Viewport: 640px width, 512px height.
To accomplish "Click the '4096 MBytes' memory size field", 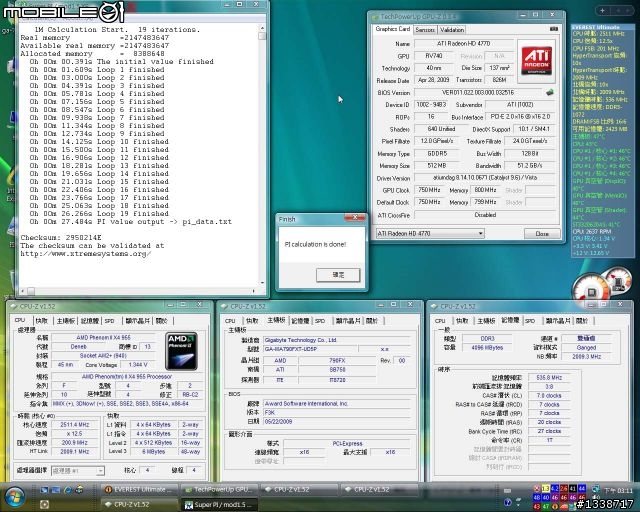I will click(487, 347).
